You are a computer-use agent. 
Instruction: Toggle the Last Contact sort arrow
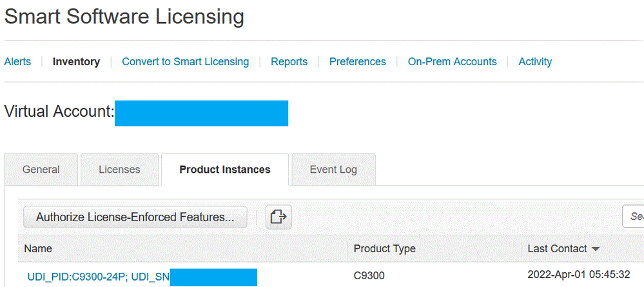point(596,249)
